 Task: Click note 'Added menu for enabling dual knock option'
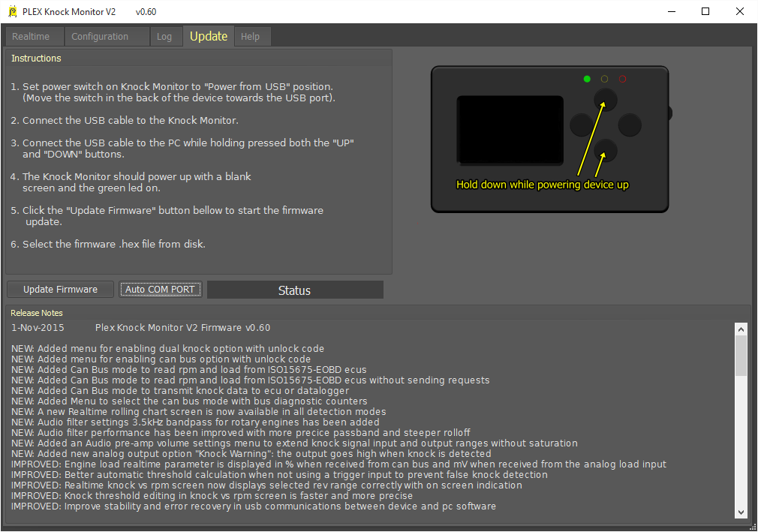pyautogui.click(x=168, y=349)
